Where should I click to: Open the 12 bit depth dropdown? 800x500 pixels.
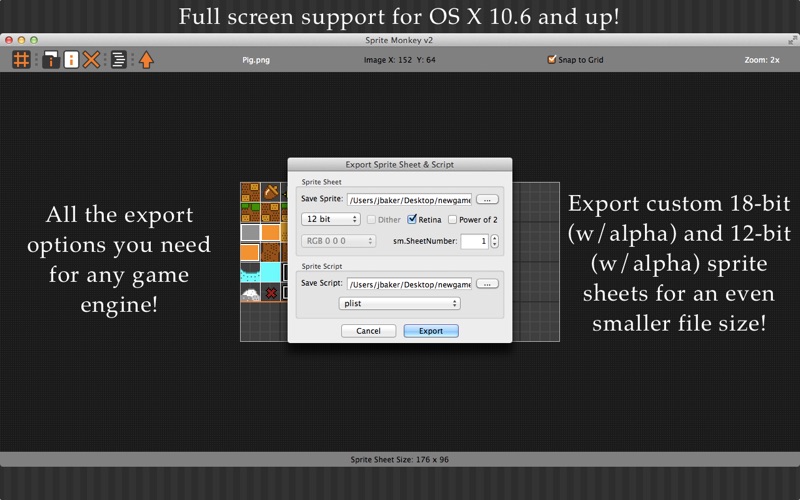(331, 219)
